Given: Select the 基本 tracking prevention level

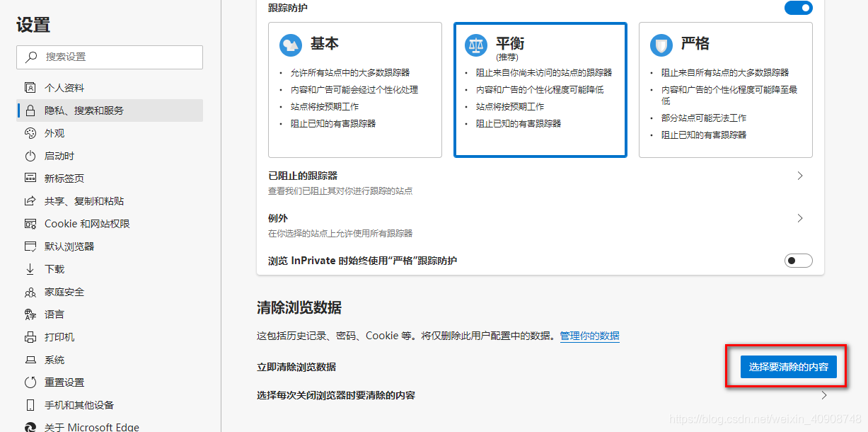Looking at the screenshot, I should 355,89.
